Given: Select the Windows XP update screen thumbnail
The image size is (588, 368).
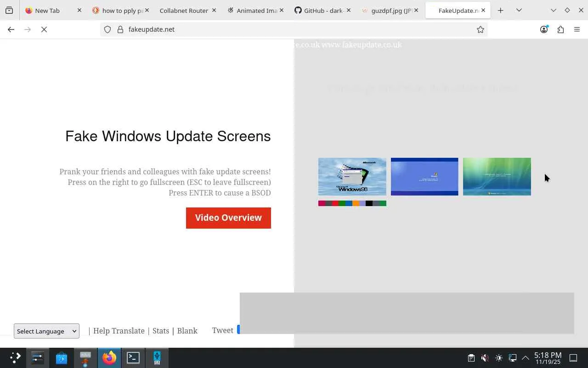Looking at the screenshot, I should (x=424, y=177).
